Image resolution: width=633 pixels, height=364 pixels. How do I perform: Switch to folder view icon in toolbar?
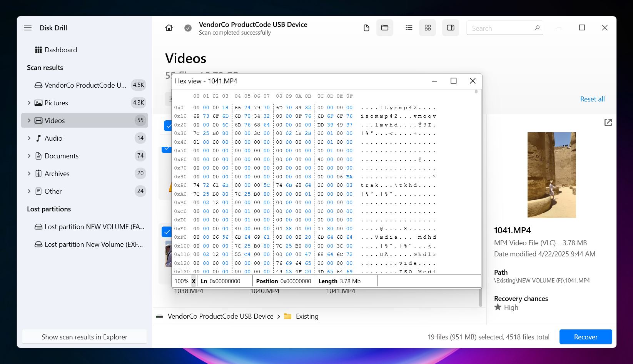[x=385, y=28]
